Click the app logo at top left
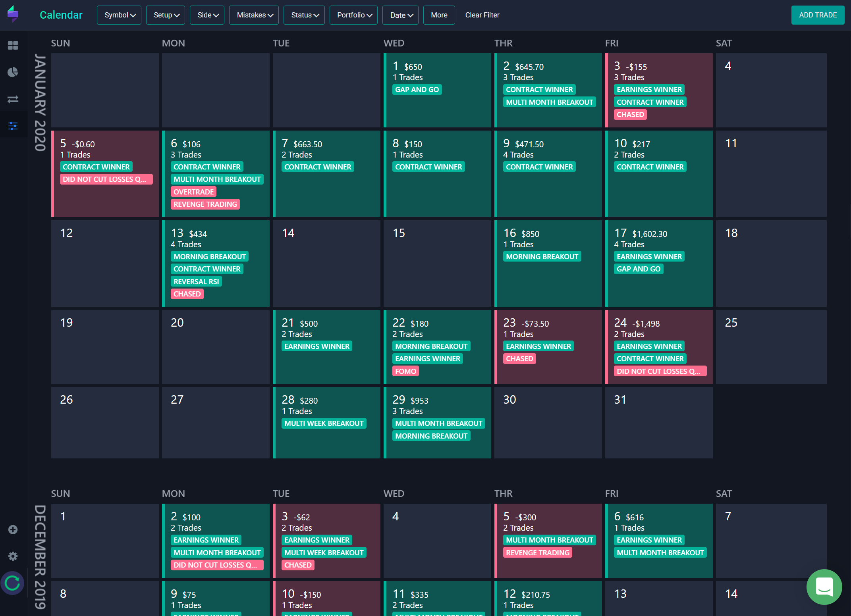The image size is (851, 616). coord(13,14)
